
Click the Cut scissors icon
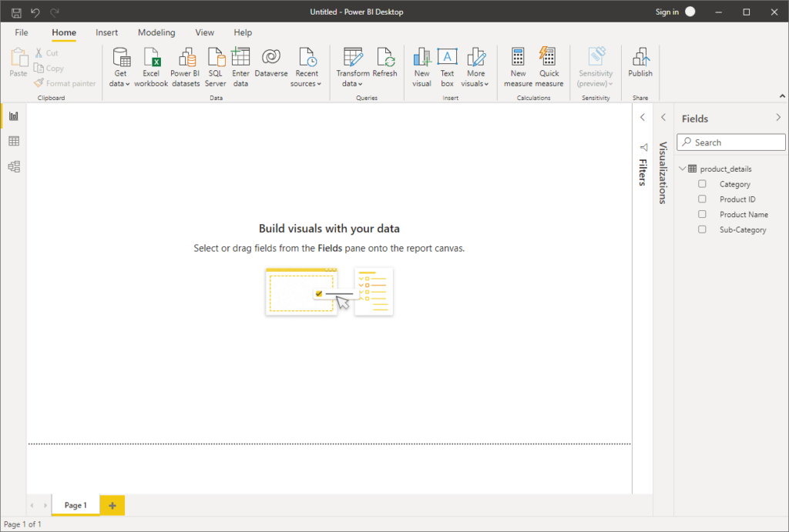[x=39, y=53]
